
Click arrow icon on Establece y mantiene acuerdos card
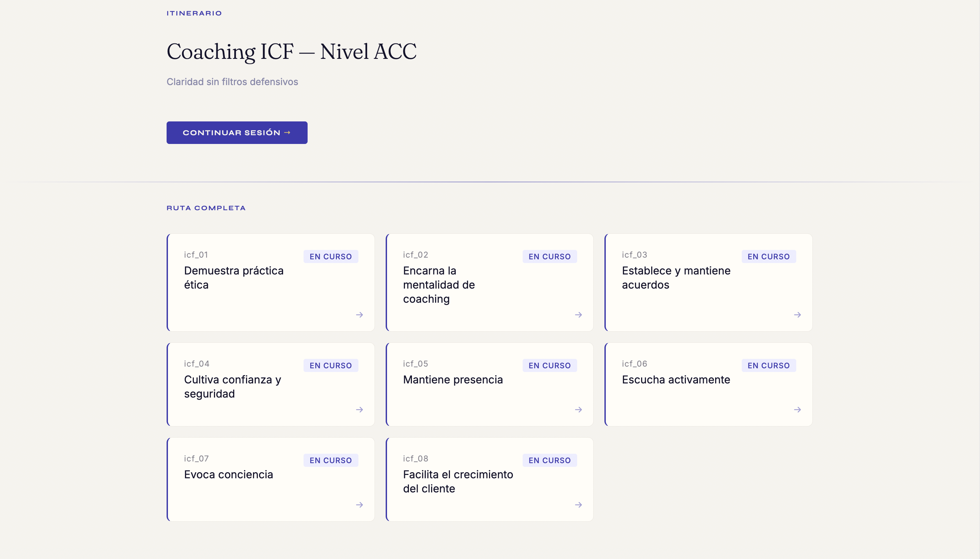[x=797, y=315]
